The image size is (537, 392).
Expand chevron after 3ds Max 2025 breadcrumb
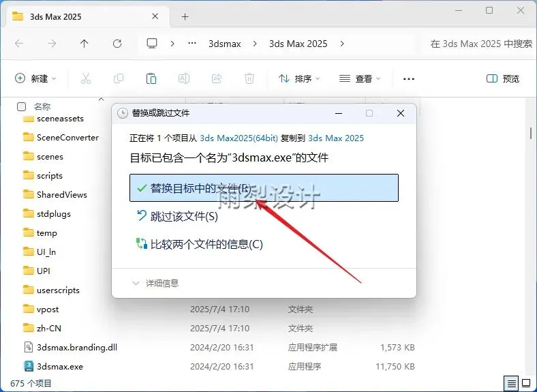(342, 44)
